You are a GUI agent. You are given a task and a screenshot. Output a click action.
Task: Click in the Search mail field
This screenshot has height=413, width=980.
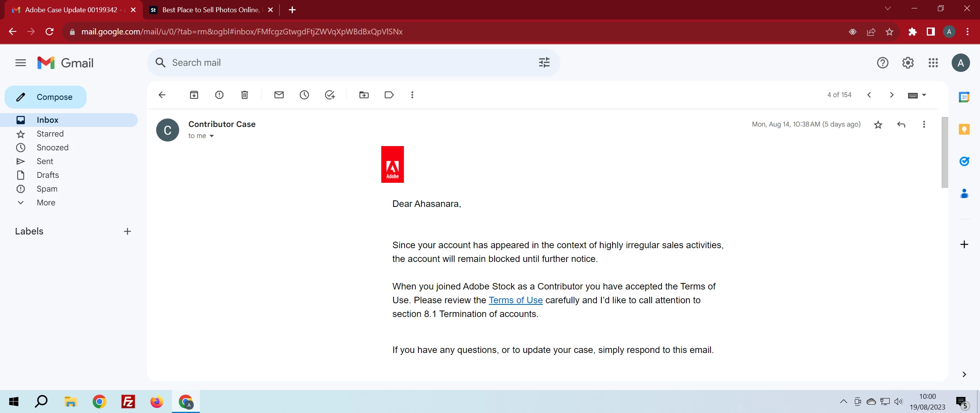point(345,63)
